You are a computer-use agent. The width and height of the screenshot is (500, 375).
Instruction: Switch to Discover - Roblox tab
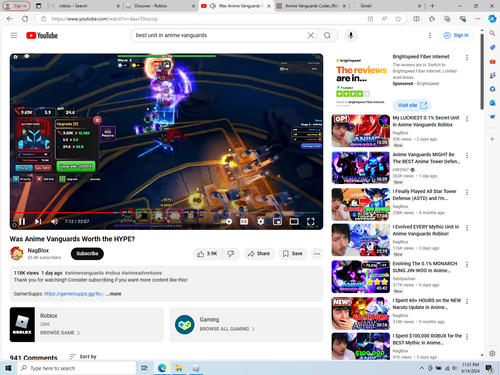[160, 6]
